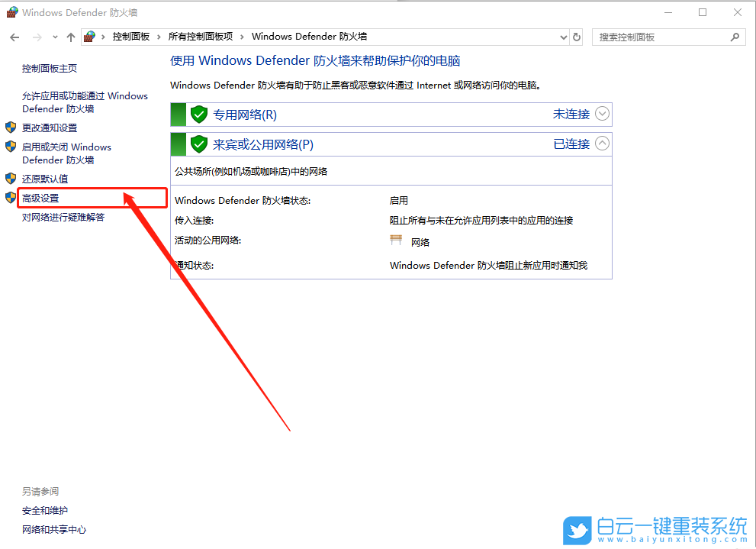Click the back arrow navigation icon
The width and height of the screenshot is (756, 549).
(x=14, y=37)
